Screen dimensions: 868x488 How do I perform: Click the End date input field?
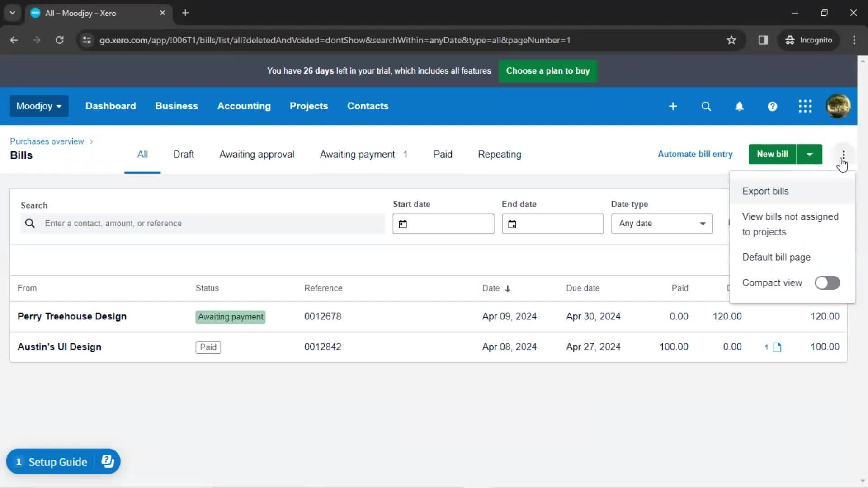point(552,224)
